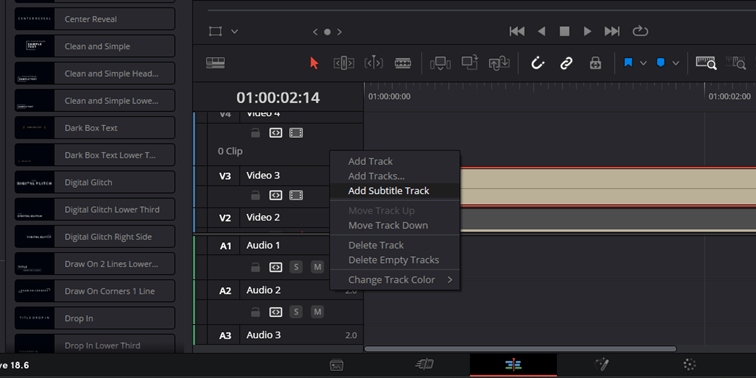Play the timeline forward
756x378 pixels.
587,31
